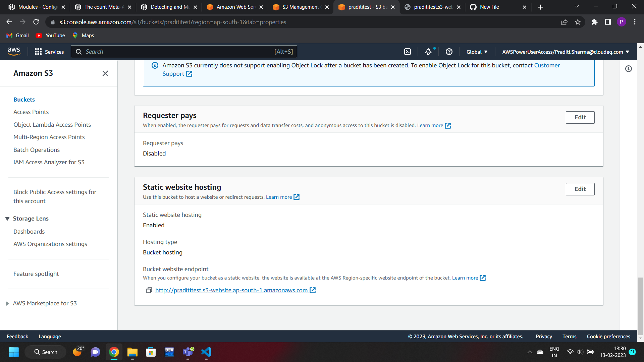The height and width of the screenshot is (362, 644).
Task: Bookmark this page with the star icon
Action: click(x=578, y=22)
